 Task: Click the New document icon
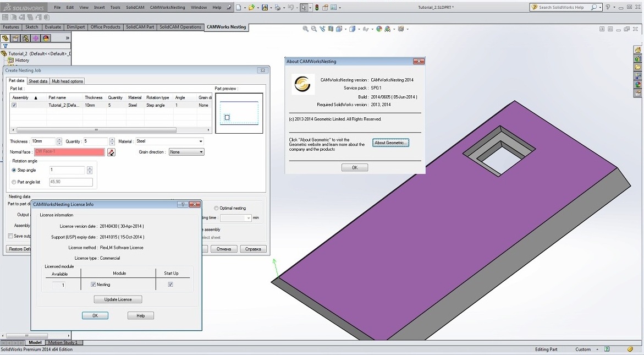pyautogui.click(x=238, y=7)
